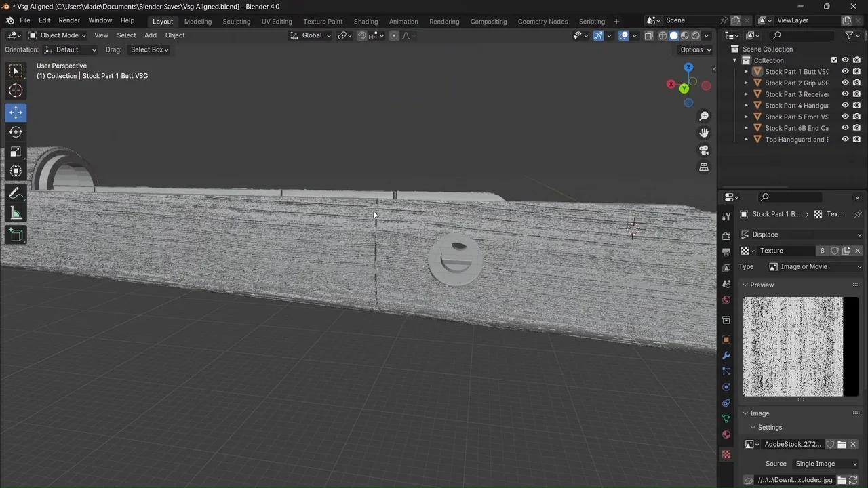This screenshot has width=868, height=488.
Task: Select the Move tool in the viewport toolbar
Action: [x=16, y=113]
